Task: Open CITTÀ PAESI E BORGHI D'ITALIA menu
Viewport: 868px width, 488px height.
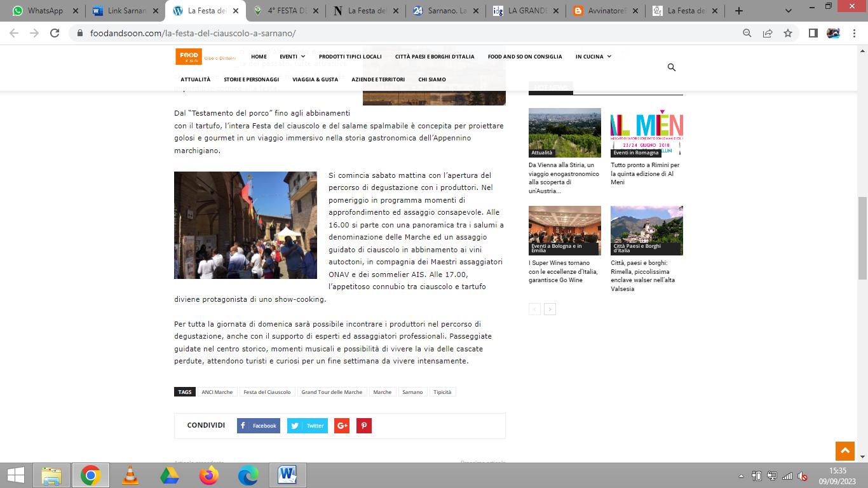Action: pos(435,57)
